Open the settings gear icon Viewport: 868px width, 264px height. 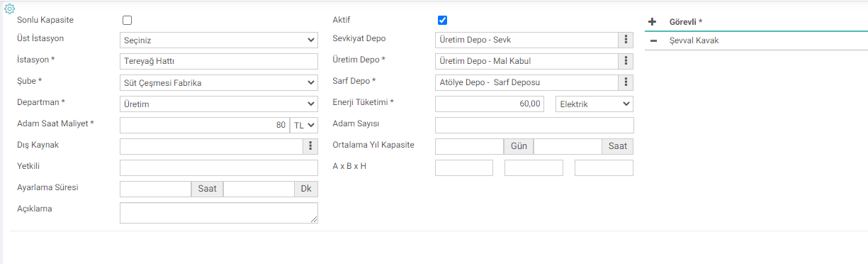click(10, 9)
